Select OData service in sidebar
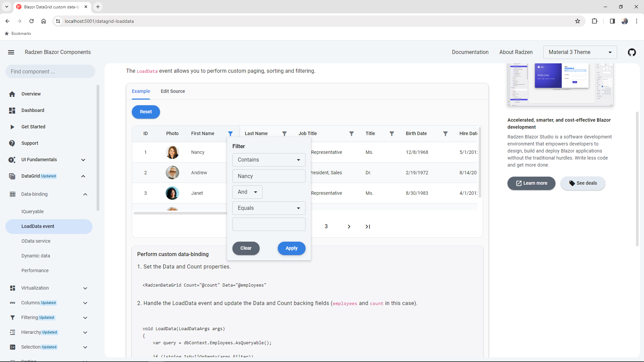 [36, 241]
